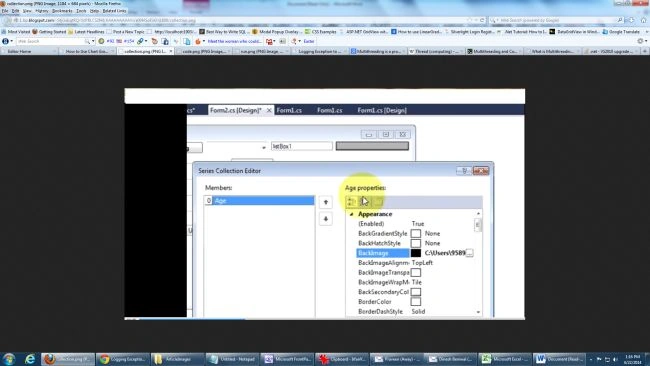Open the ArticleImages folder taskbar button
This screenshot has width=650, height=366.
click(177, 359)
